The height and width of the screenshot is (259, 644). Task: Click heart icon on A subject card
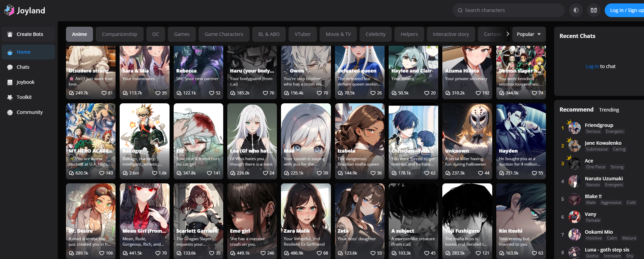click(427, 253)
